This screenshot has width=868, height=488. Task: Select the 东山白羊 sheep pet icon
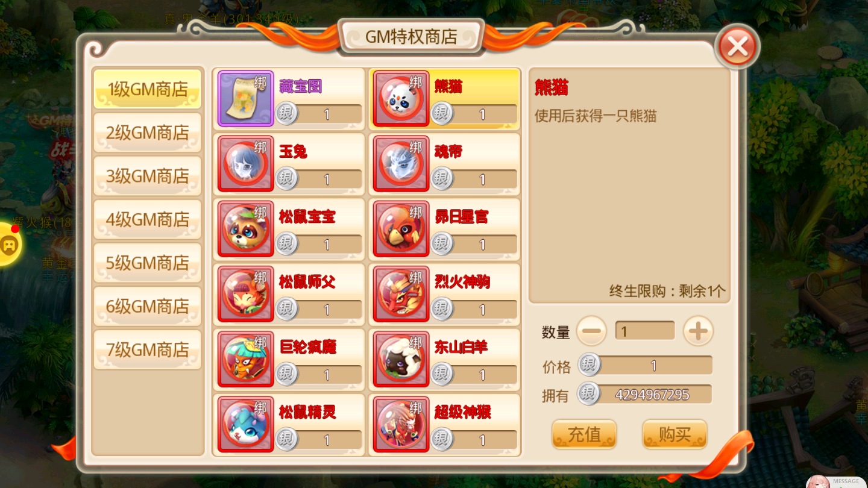click(x=401, y=358)
